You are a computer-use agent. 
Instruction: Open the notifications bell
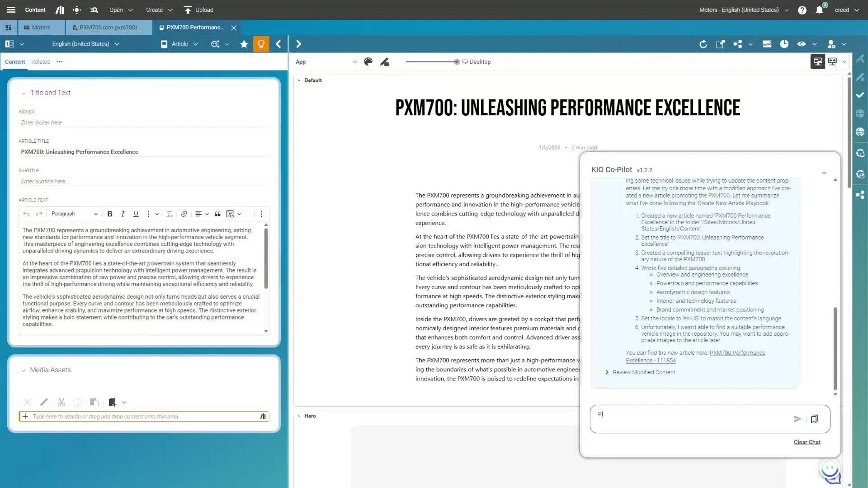click(x=819, y=10)
